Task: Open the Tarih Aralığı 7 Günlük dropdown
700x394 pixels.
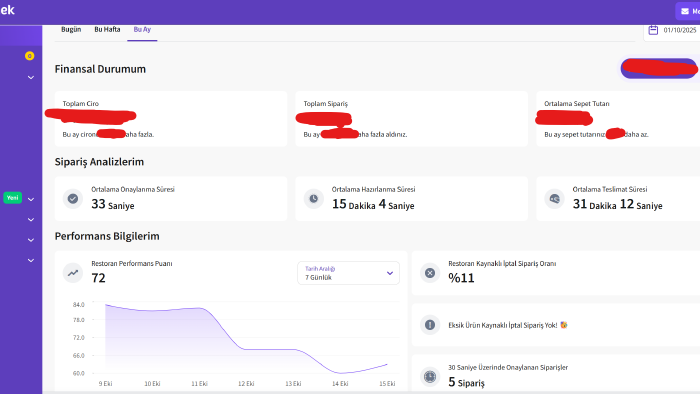Action: click(x=348, y=273)
